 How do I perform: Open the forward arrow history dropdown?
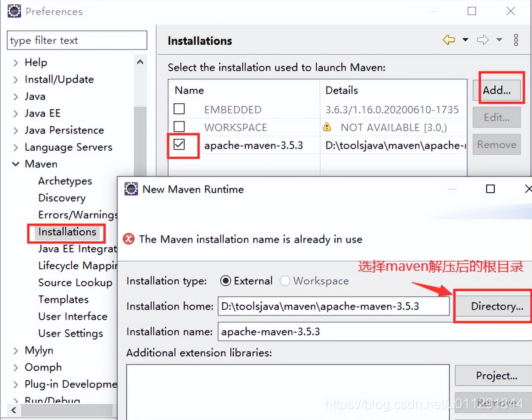pyautogui.click(x=499, y=39)
